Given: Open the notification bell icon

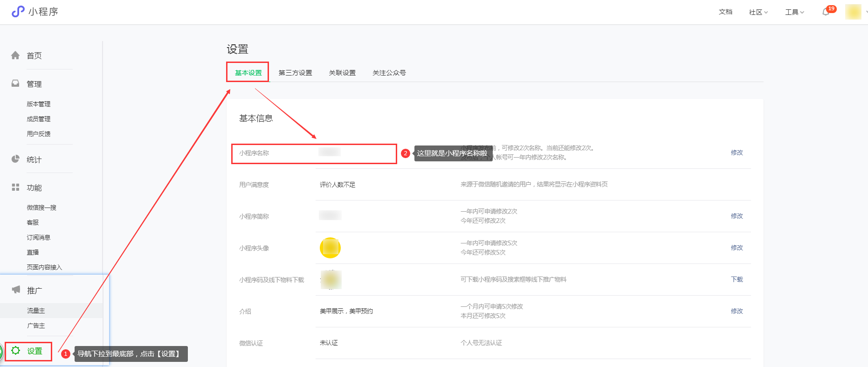Looking at the screenshot, I should click(826, 12).
